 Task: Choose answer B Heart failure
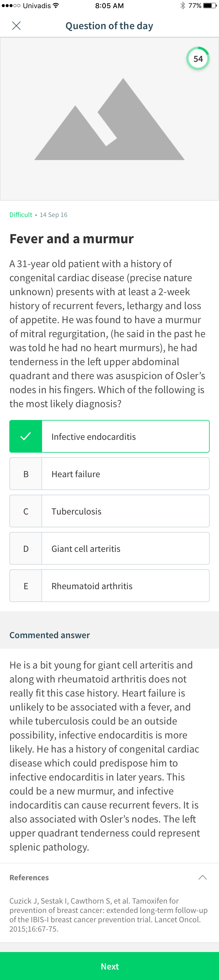click(x=109, y=474)
